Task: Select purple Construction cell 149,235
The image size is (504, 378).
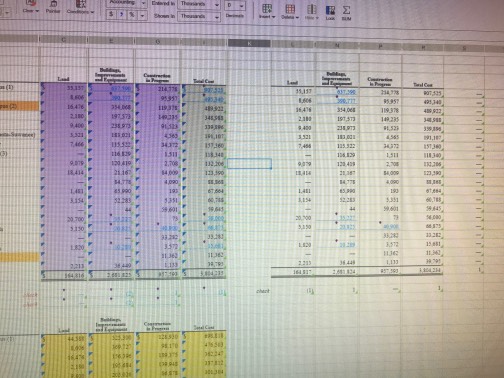Action: tap(158, 117)
